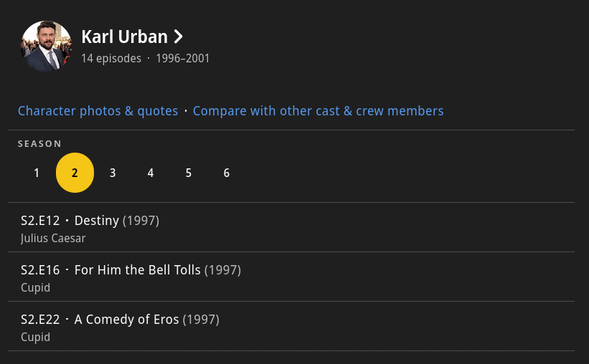Switch to season 6
Viewport: 589px width, 364px height.
pos(227,173)
